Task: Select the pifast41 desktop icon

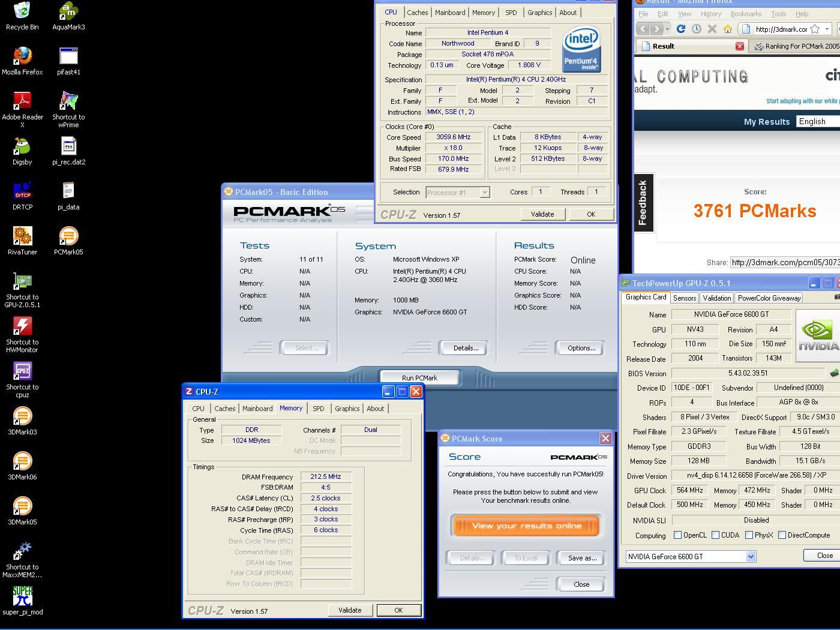Action: point(68,61)
